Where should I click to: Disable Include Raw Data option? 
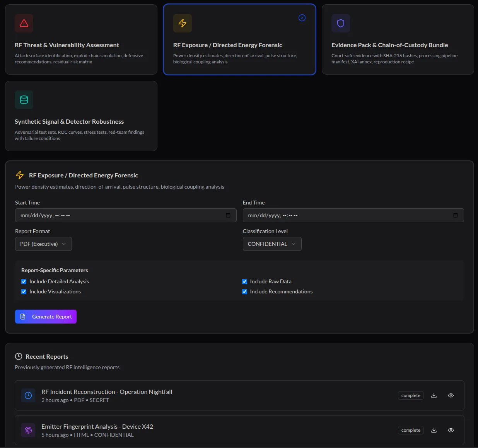point(245,282)
